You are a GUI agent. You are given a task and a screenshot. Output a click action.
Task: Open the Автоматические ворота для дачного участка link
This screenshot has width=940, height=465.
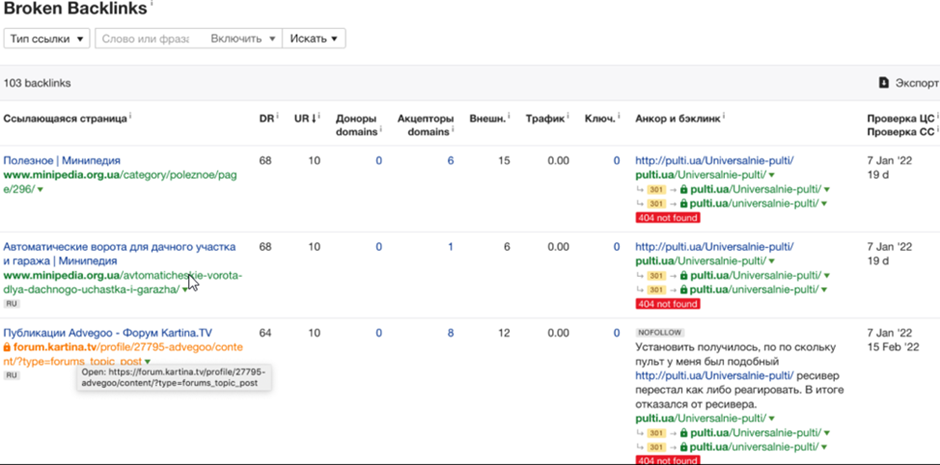(119, 246)
